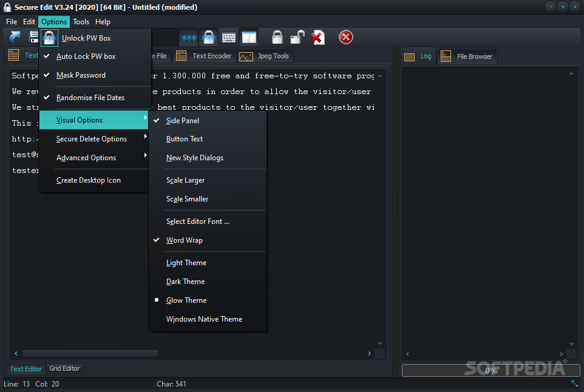Click the editor scroll up arrow
Viewport: 584px width, 392px height.
click(379, 76)
